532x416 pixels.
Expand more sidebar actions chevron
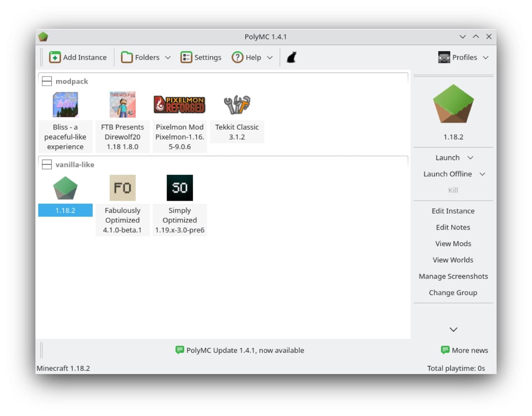pyautogui.click(x=453, y=330)
